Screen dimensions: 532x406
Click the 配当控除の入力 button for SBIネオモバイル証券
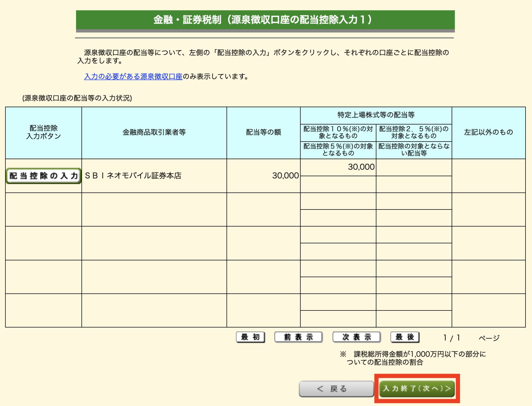(x=43, y=175)
